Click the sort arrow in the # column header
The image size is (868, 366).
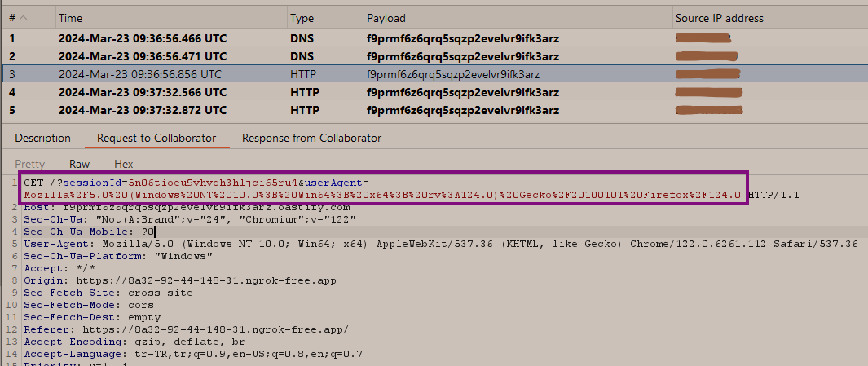pos(22,18)
